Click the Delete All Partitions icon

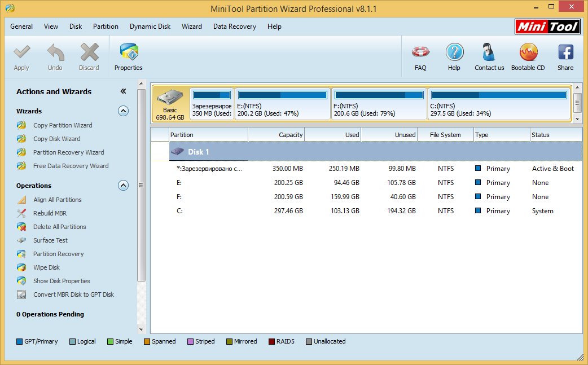point(21,227)
